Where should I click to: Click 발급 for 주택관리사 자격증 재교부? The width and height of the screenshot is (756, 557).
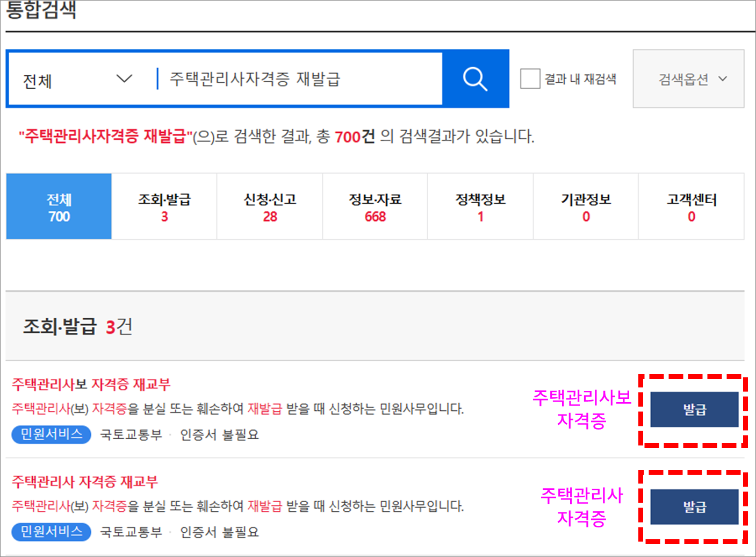point(695,506)
